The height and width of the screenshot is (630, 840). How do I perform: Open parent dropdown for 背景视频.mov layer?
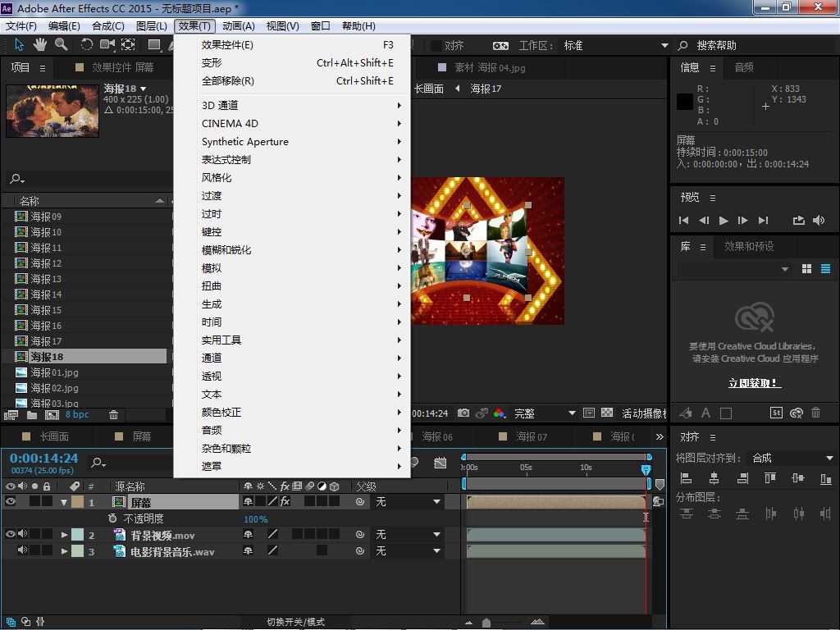(x=408, y=535)
